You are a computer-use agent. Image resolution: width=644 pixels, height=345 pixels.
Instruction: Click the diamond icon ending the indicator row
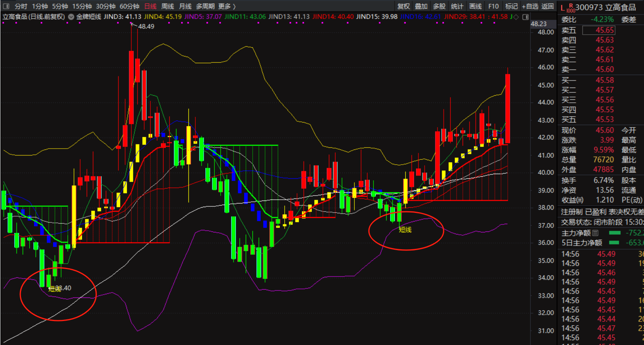(516, 17)
